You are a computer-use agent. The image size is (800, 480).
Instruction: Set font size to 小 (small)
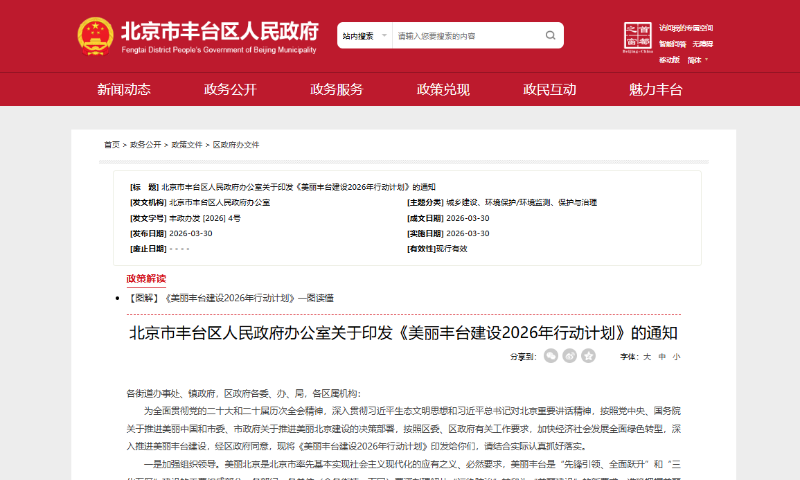(676, 356)
